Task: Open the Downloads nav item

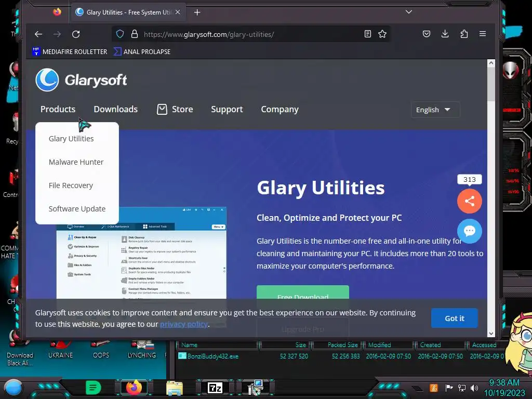Action: coord(116,109)
